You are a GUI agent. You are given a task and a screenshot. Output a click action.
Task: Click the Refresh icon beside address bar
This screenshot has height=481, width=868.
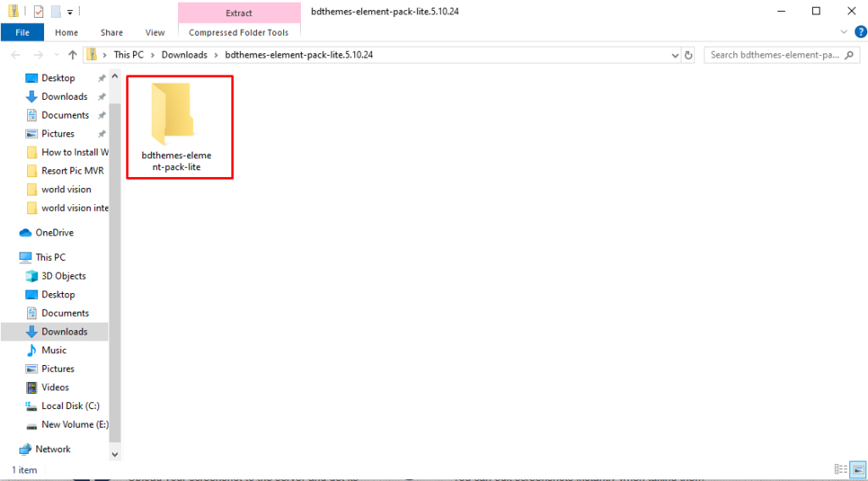(688, 55)
